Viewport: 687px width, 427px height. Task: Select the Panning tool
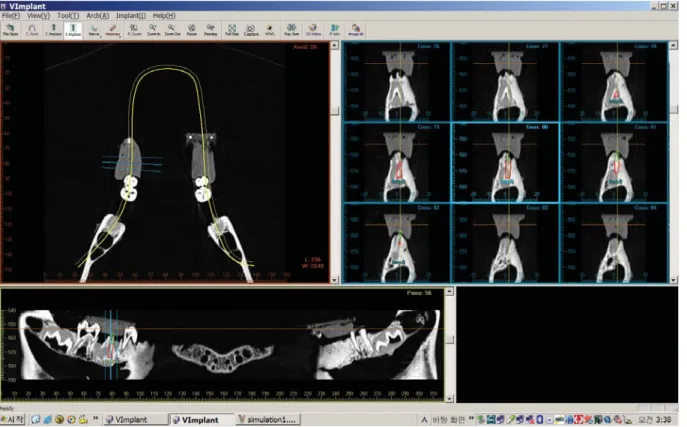pyautogui.click(x=210, y=30)
